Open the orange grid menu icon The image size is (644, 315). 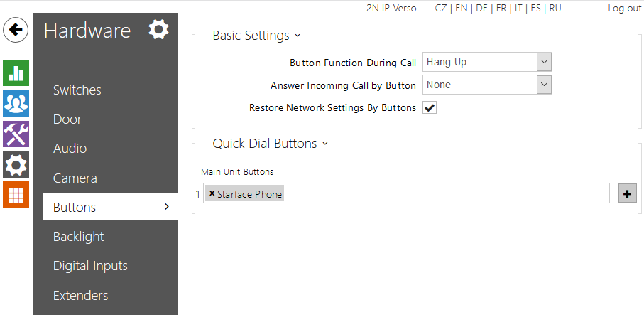[x=16, y=195]
